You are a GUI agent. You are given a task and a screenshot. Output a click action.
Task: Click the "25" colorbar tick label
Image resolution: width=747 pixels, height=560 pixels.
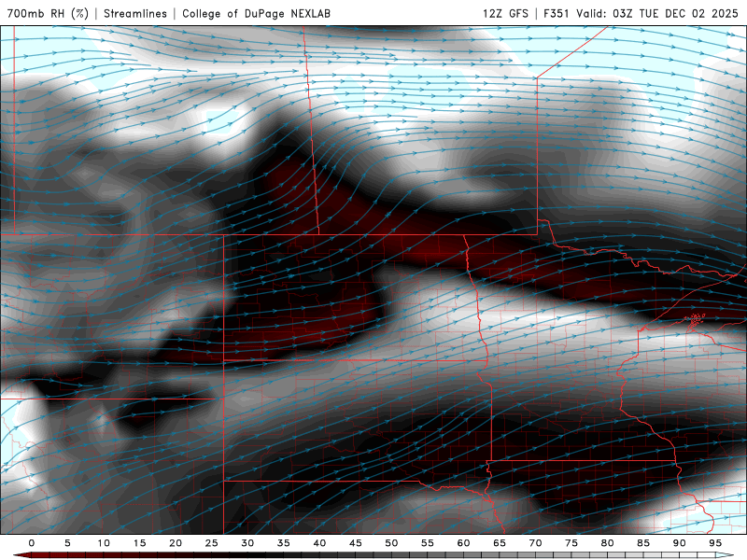pos(212,543)
